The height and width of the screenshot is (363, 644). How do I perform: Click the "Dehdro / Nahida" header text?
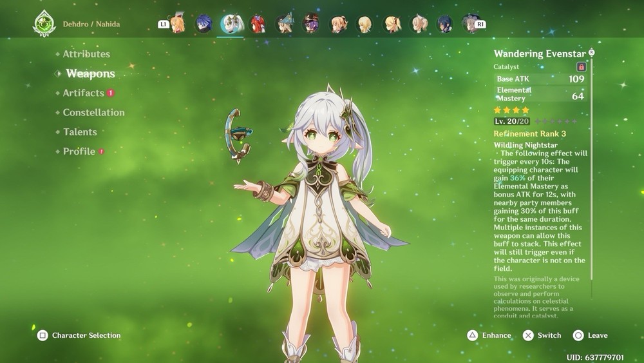tap(91, 24)
